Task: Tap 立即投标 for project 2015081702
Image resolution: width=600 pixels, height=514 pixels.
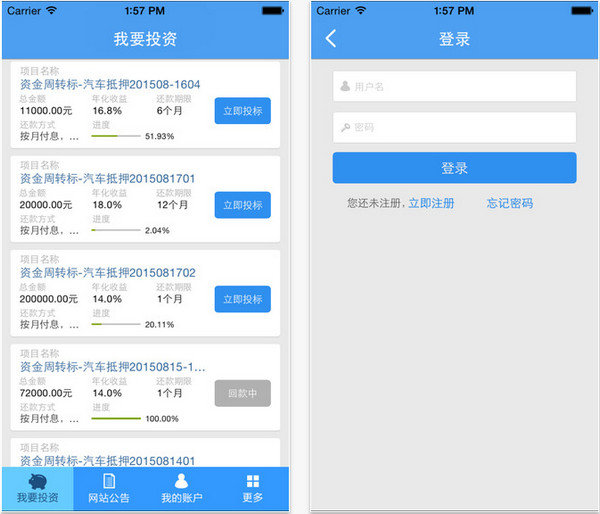Action: 243,299
